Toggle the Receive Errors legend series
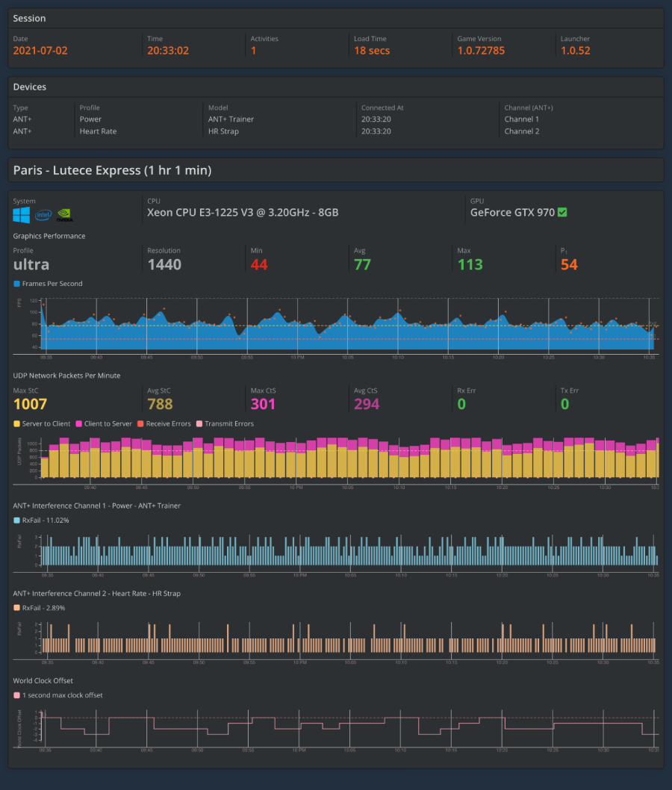Screen dimensions: 672x790 click(162, 423)
